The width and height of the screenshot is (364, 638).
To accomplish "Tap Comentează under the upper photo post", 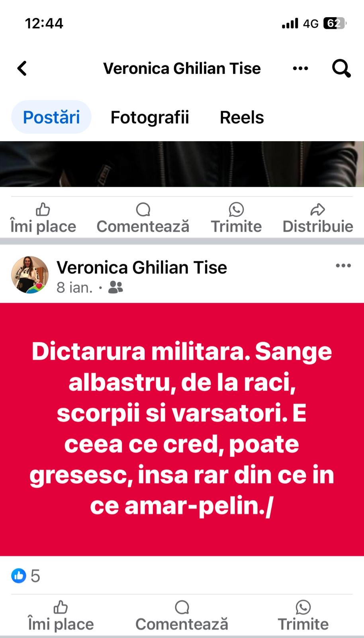I will (143, 218).
